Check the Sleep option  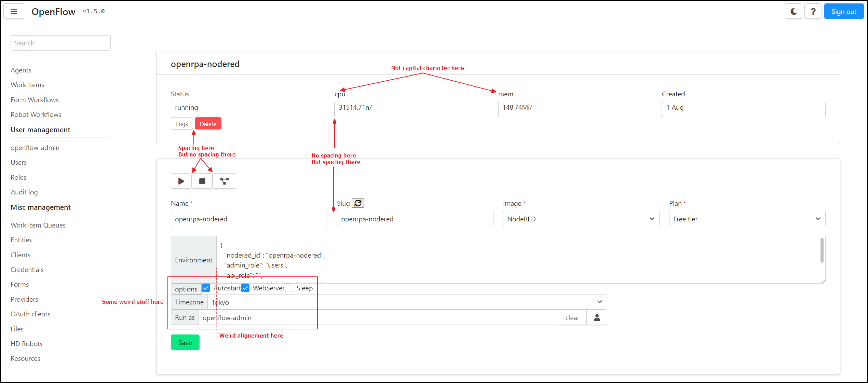pos(289,288)
